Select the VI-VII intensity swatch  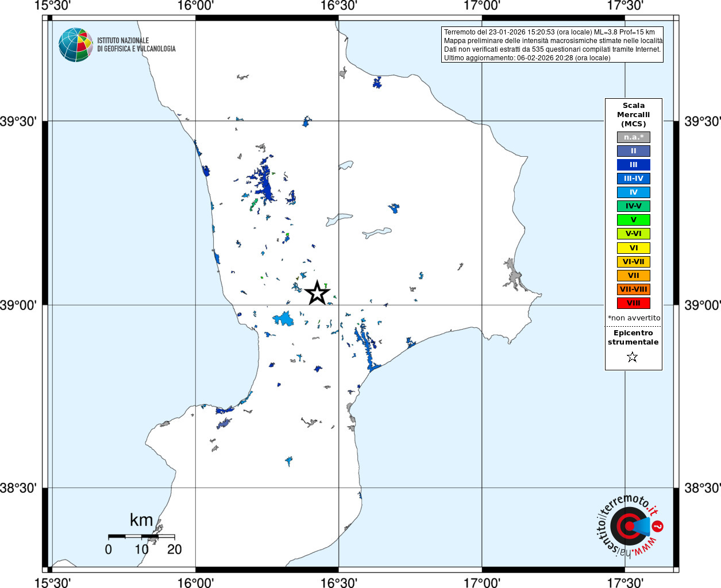coord(634,262)
